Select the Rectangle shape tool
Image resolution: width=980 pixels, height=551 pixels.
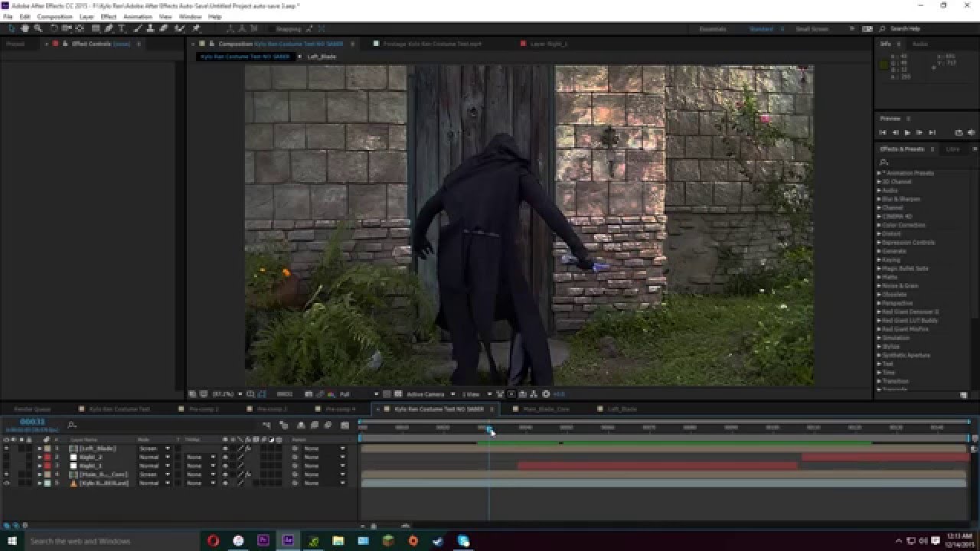pyautogui.click(x=95, y=28)
